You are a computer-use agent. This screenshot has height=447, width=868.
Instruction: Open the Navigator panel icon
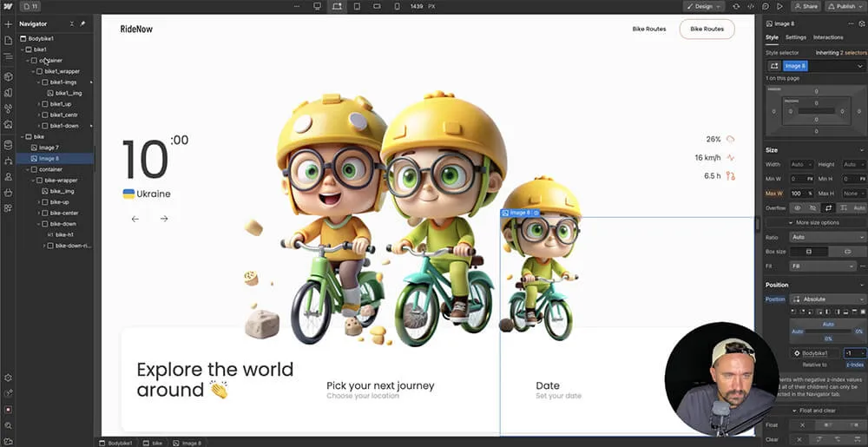click(x=8, y=56)
